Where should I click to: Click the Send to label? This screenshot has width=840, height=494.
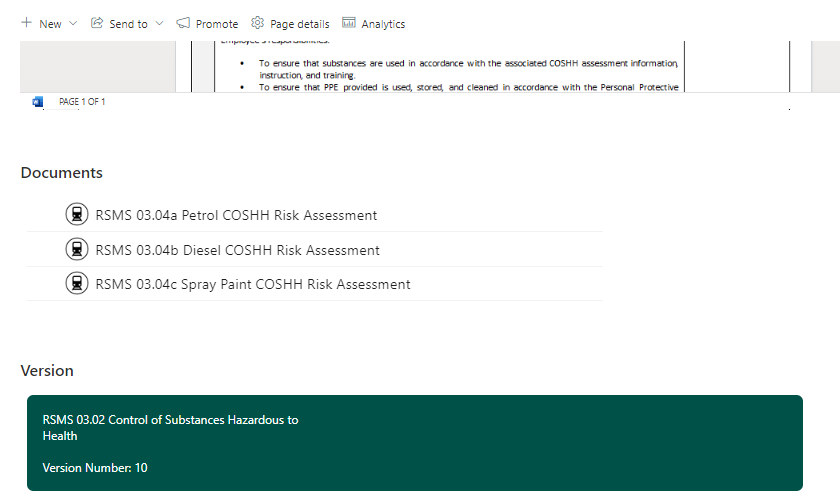(129, 24)
